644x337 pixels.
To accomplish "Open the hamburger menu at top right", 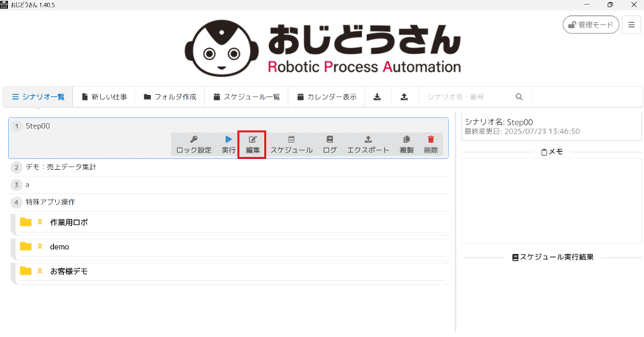I will pyautogui.click(x=631, y=25).
